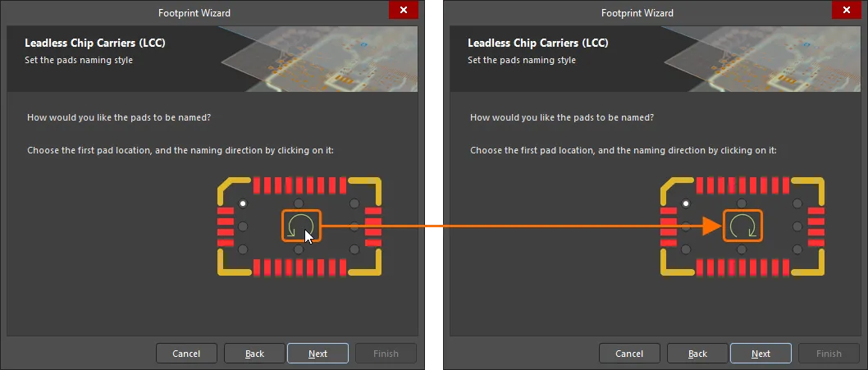Click the clockwise direction icon in right wizard
868x370 pixels.
point(743,226)
